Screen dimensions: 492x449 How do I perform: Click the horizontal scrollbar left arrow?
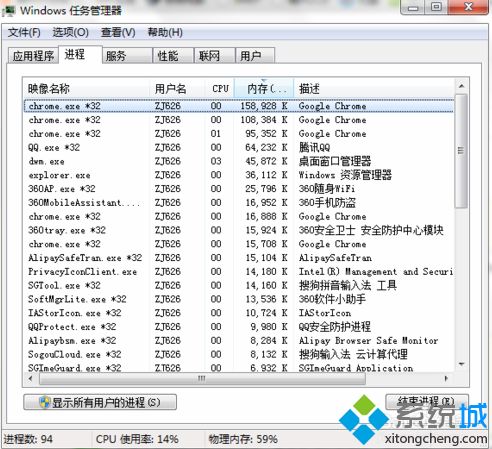point(31,378)
